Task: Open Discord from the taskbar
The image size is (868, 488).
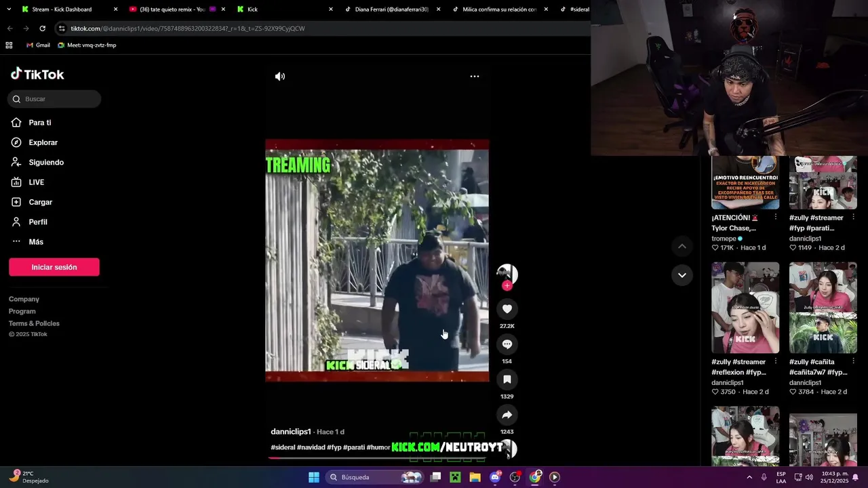Action: click(x=495, y=477)
